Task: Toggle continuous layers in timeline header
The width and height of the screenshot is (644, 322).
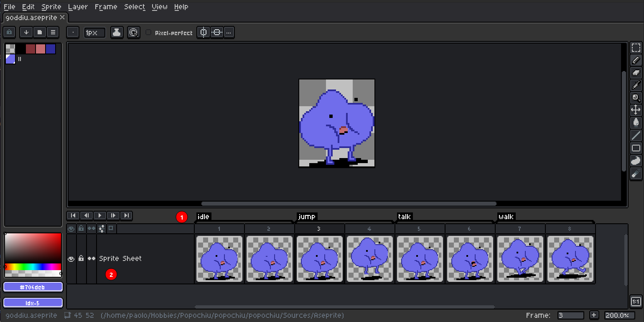Action: click(x=92, y=229)
